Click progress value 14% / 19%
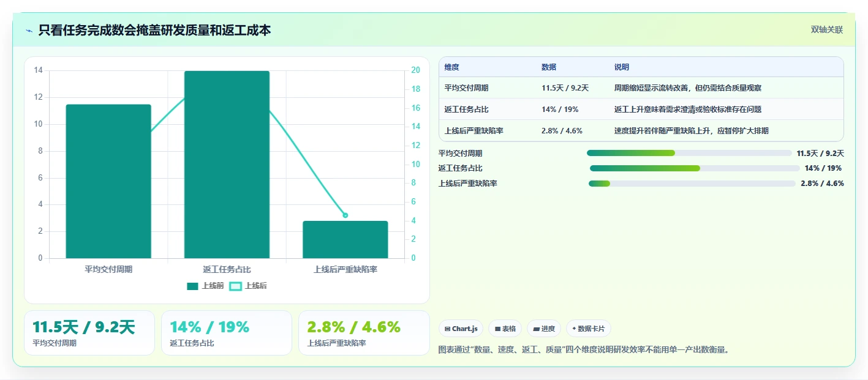This screenshot has height=380, width=868. 823,168
